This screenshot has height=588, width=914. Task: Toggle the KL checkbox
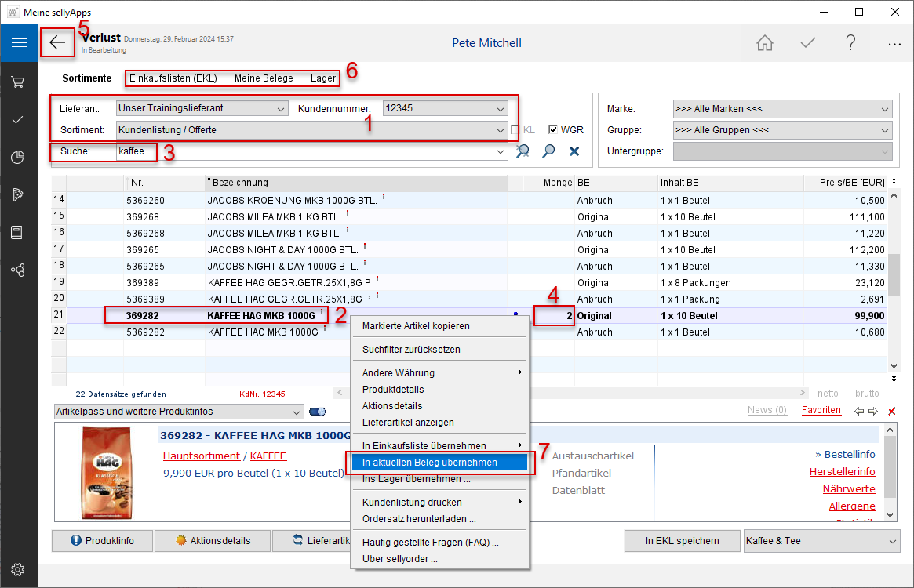pos(515,130)
